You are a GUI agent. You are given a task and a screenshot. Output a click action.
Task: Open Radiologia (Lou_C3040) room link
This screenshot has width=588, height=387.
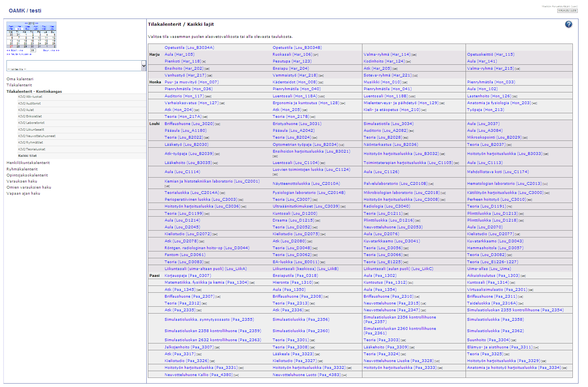coord(387,206)
